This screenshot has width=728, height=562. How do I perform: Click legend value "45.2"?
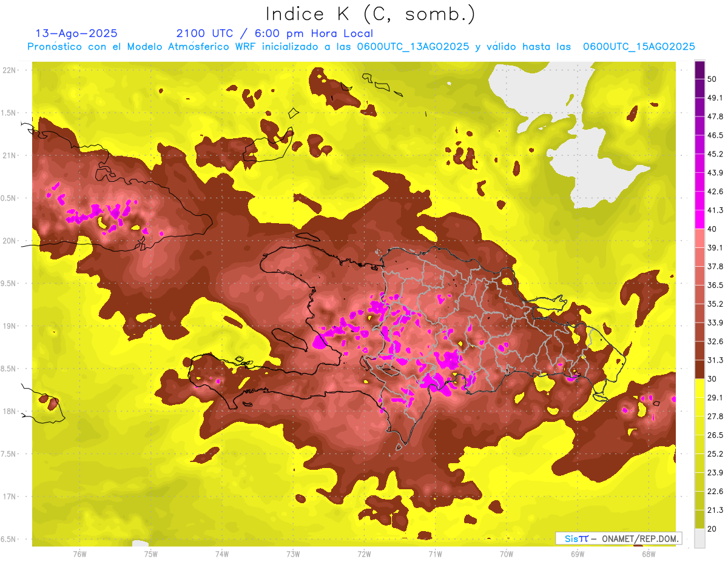coord(715,154)
